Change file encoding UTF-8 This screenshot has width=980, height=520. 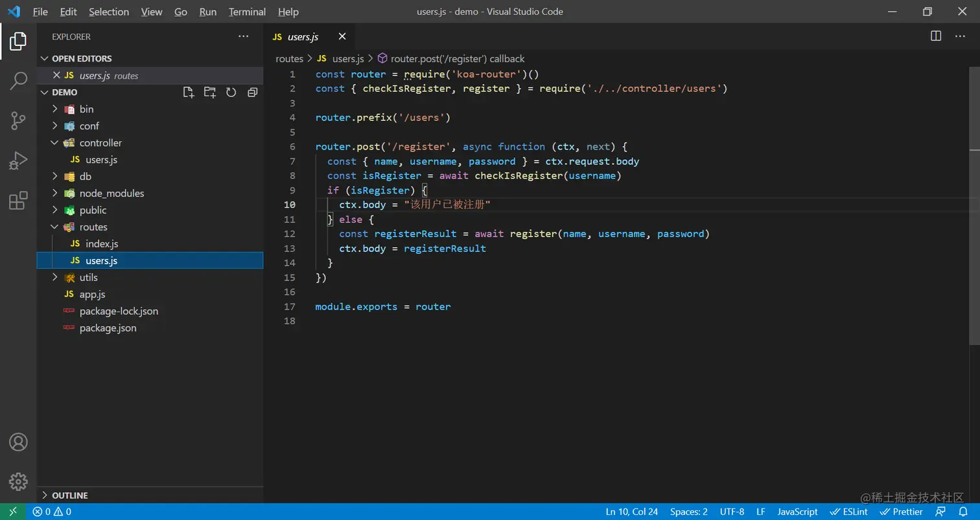coord(732,512)
